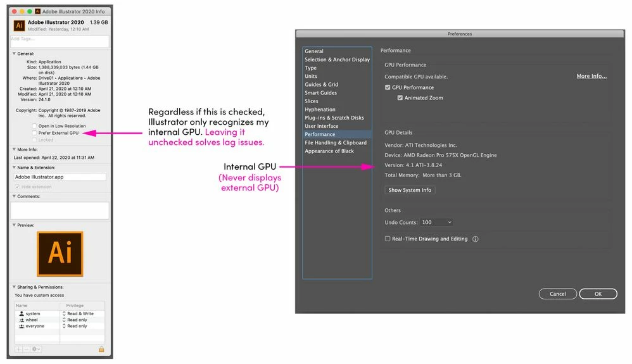Image resolution: width=632 pixels, height=364 pixels.
Task: Click the everyone group icon
Action: pos(22,326)
